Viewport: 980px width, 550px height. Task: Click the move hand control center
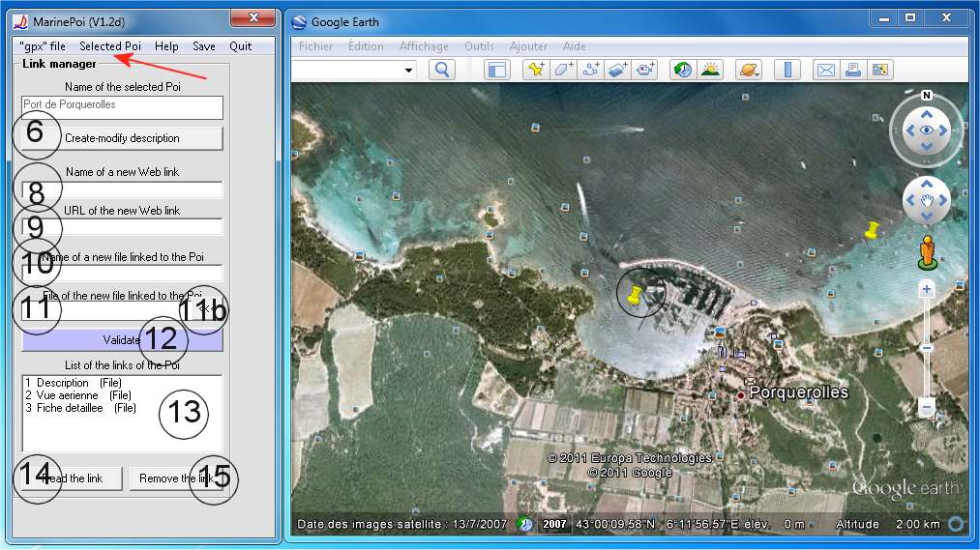[x=926, y=200]
